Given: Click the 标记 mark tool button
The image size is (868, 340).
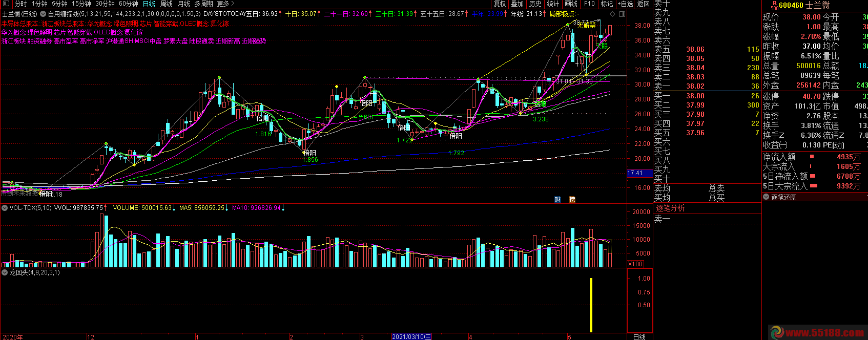Looking at the screenshot, I should (607, 4).
